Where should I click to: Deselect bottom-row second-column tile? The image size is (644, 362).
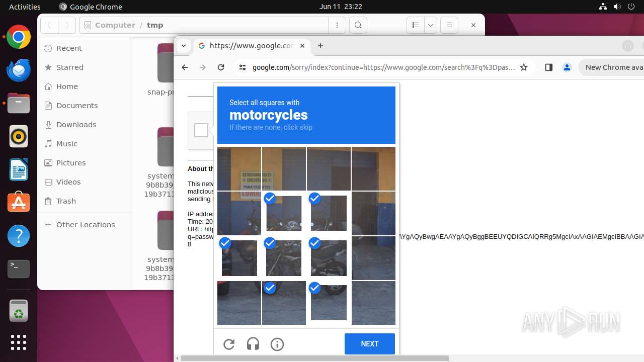coord(284,303)
